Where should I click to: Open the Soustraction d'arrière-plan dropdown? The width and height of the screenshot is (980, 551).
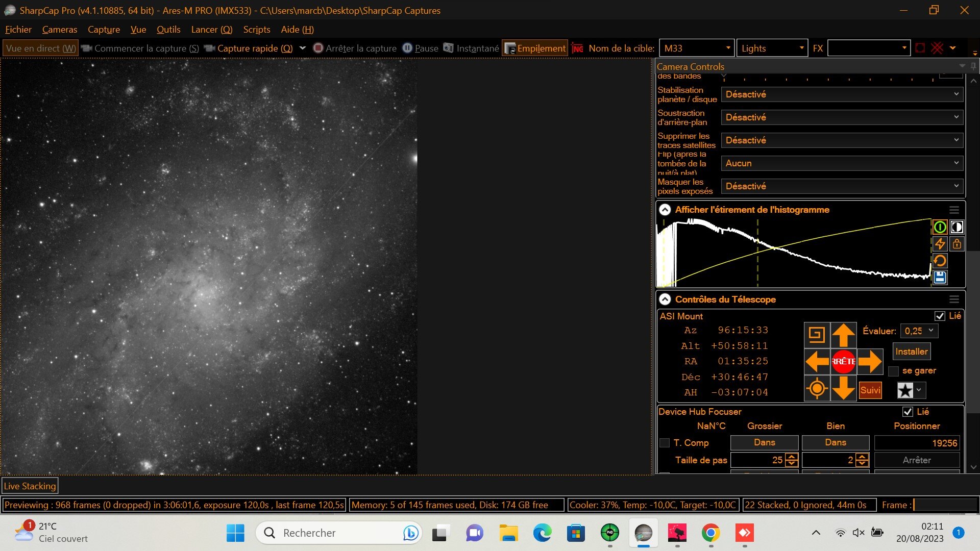point(842,117)
